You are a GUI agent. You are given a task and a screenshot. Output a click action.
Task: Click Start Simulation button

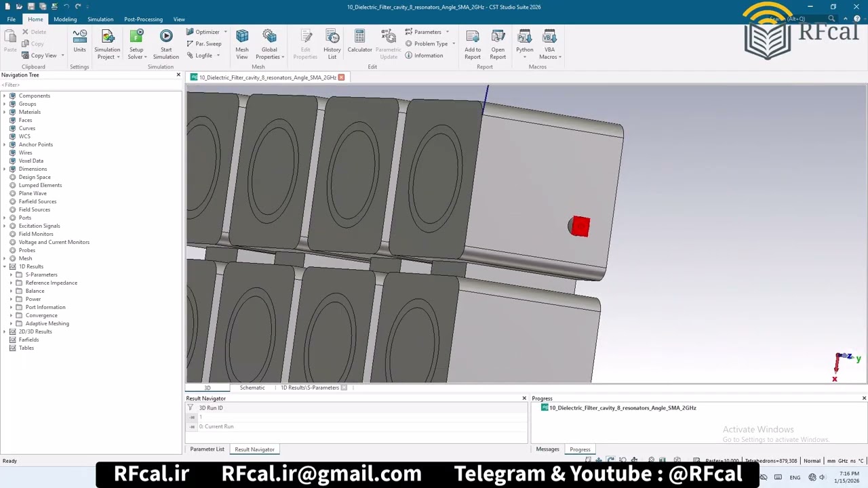[x=166, y=44]
